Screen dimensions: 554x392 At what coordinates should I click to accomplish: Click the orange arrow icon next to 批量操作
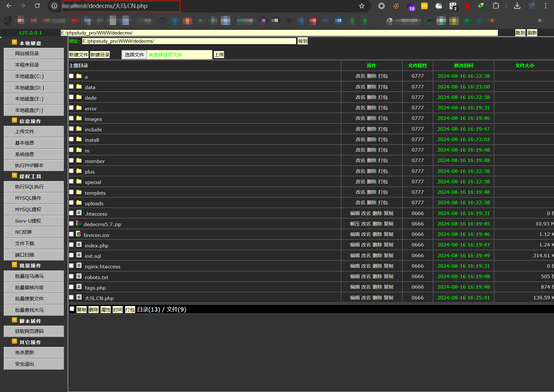coord(14,265)
